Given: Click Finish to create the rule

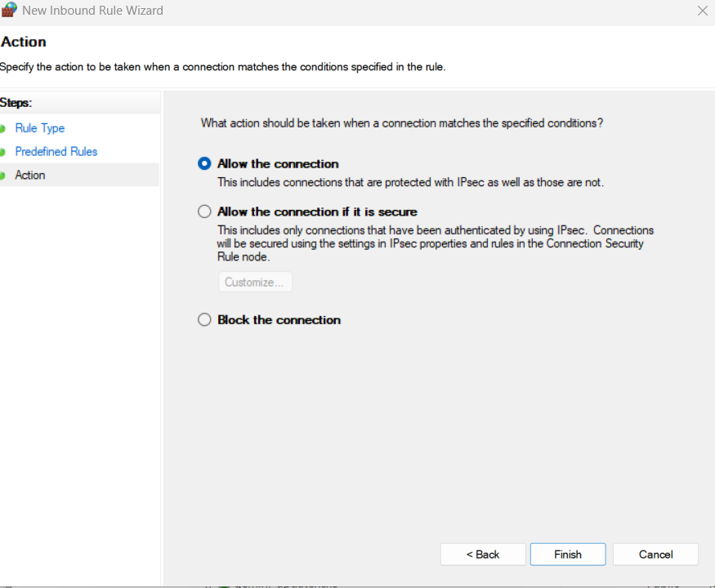Looking at the screenshot, I should pos(568,555).
